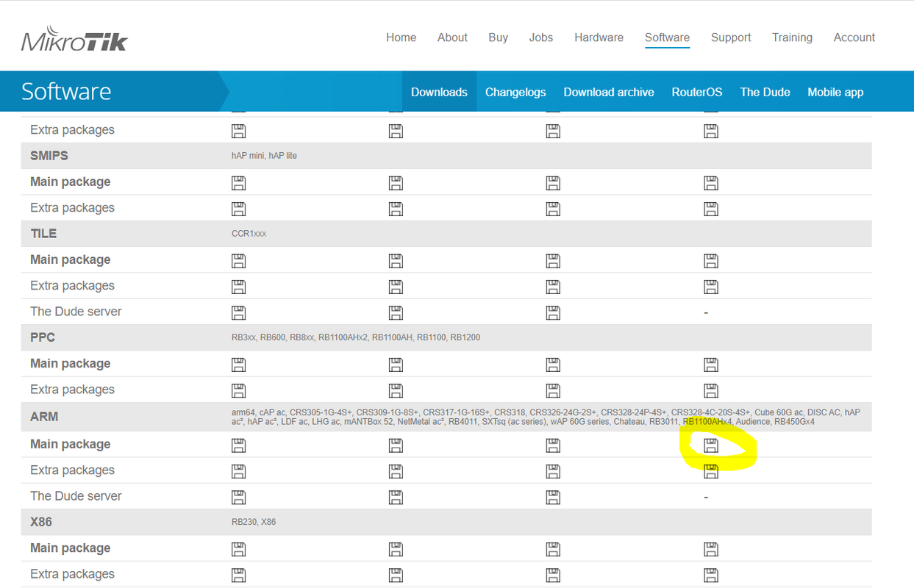The image size is (914, 588).
Task: Click the 'RB230, X86' device text
Action: pos(254,522)
